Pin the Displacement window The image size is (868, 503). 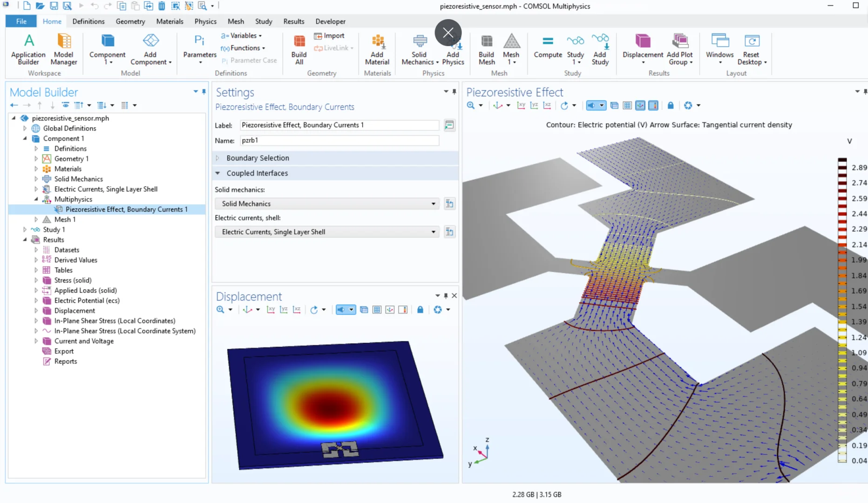click(x=446, y=296)
